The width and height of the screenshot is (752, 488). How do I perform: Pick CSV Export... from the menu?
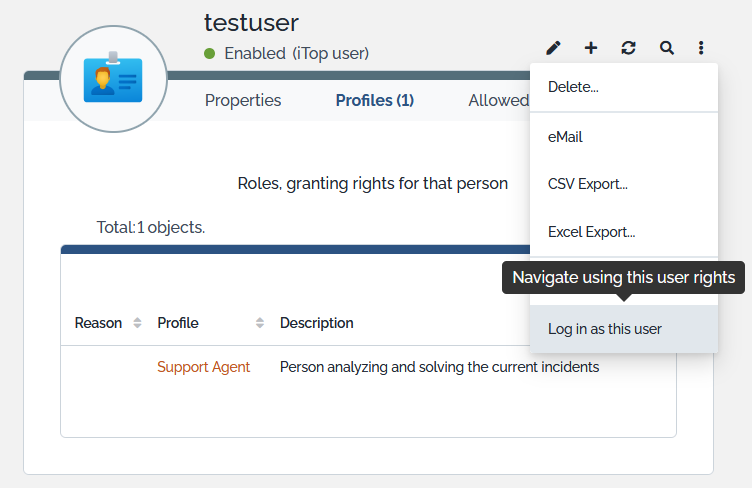(x=588, y=184)
